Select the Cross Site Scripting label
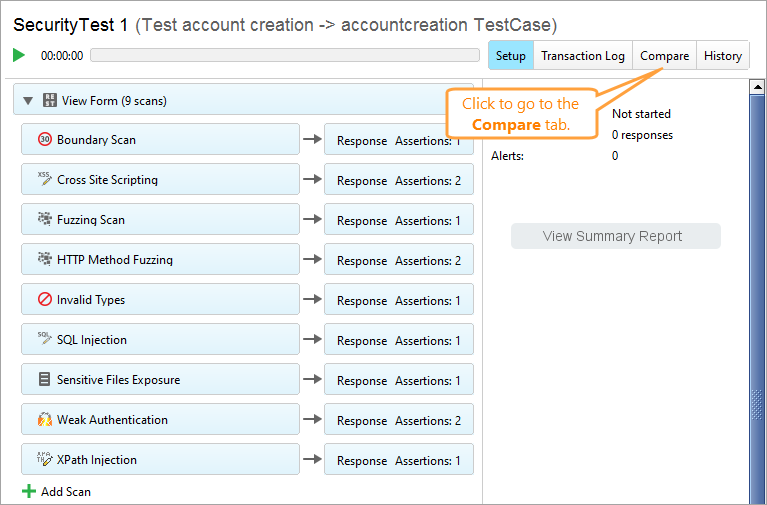Image resolution: width=767 pixels, height=505 pixels. click(x=107, y=180)
